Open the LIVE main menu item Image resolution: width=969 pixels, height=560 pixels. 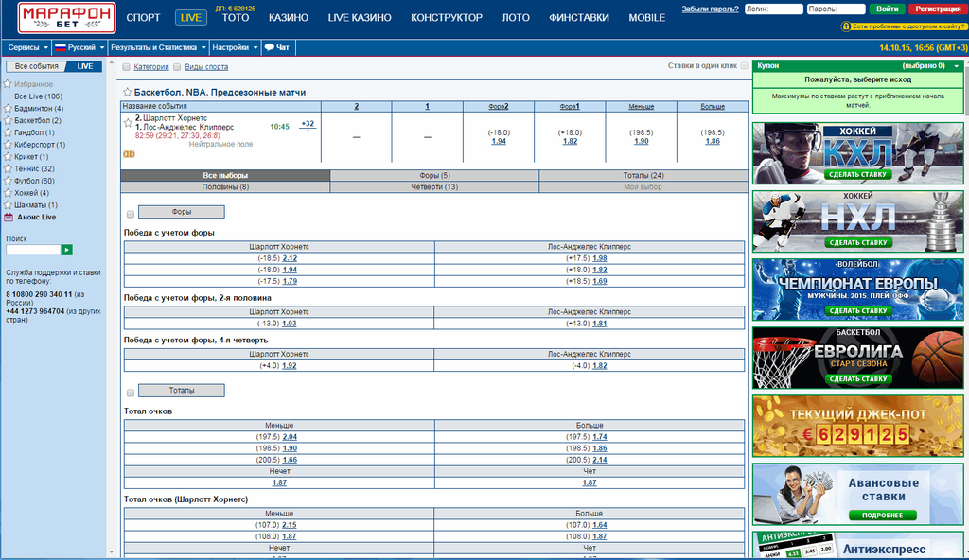(191, 17)
